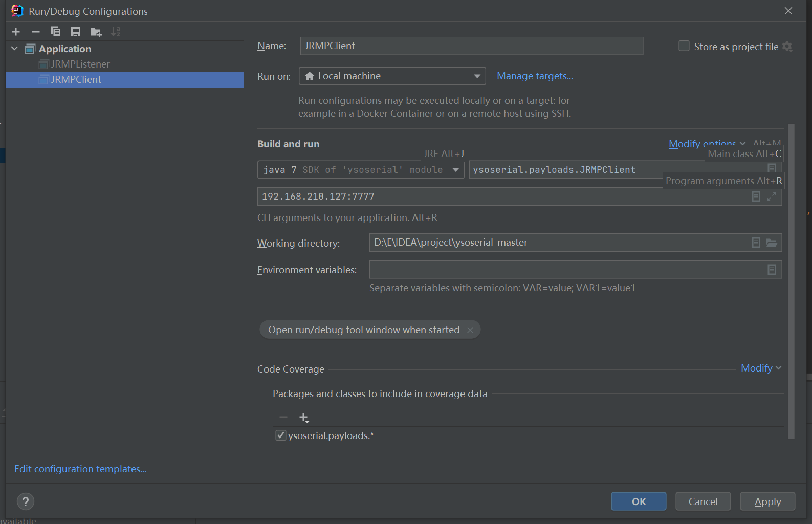Create a new folder in configurations toolbar
812x524 pixels.
tap(96, 32)
